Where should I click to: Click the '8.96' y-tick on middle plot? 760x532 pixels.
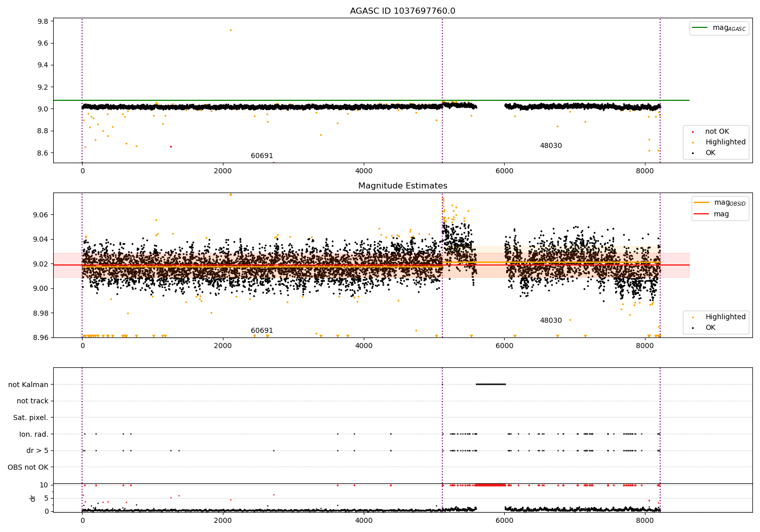41,337
